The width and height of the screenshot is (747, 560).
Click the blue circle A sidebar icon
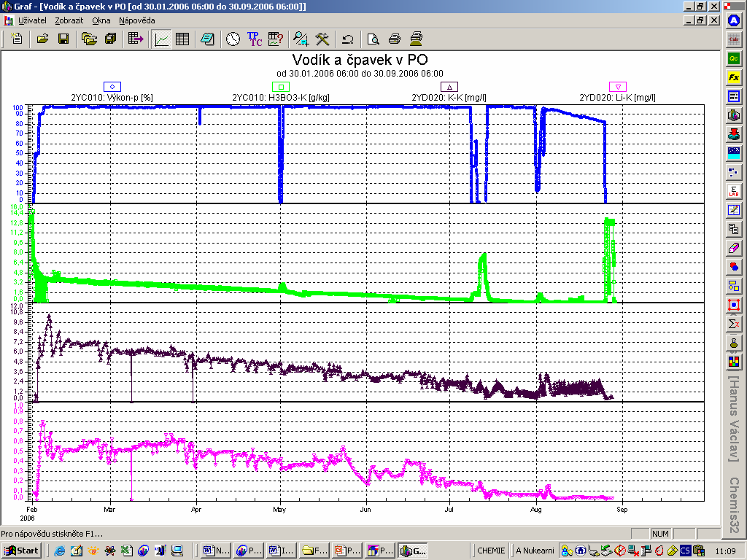coord(734,21)
